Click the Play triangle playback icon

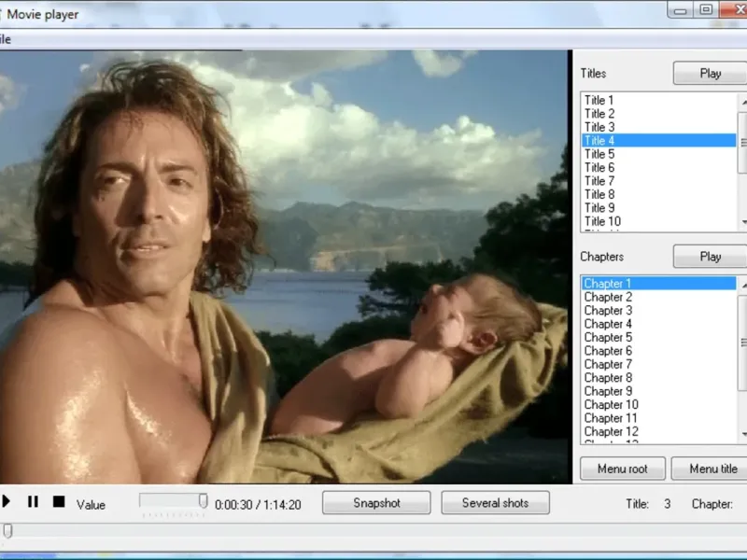6,501
